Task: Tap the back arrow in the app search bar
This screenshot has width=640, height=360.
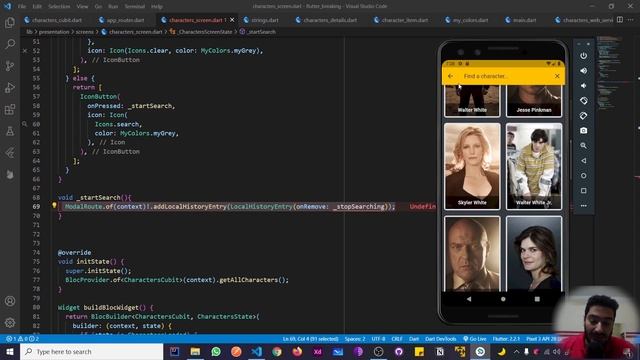Action: point(451,76)
